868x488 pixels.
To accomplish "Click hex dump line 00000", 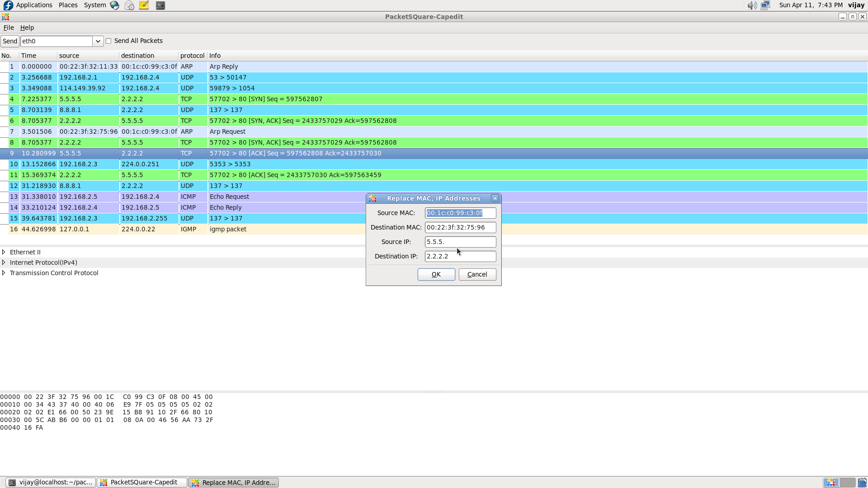I will point(107,397).
